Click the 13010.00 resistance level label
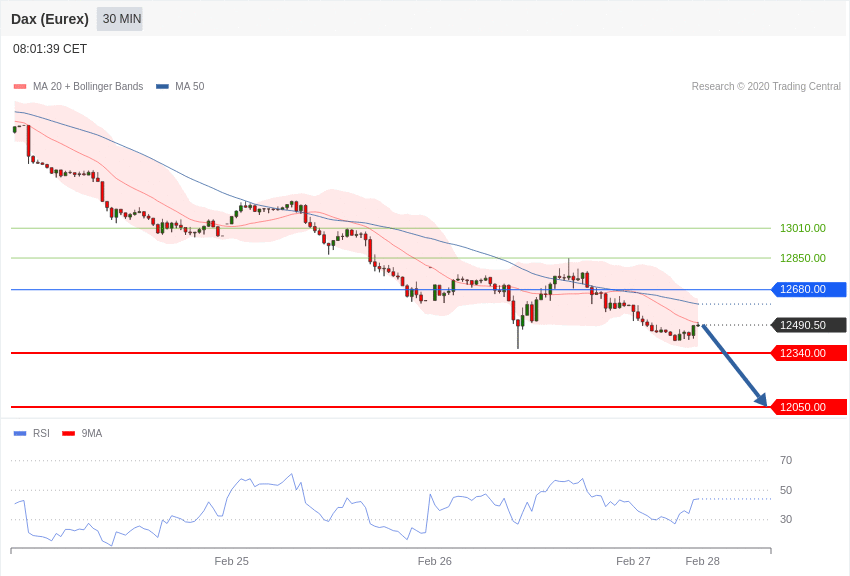 click(x=802, y=228)
